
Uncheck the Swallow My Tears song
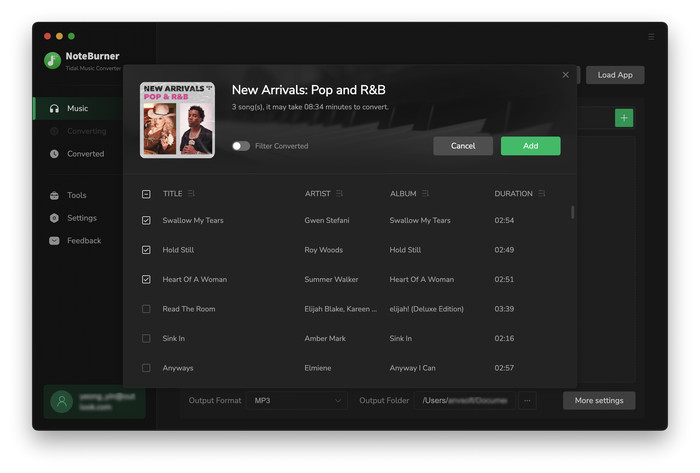(x=146, y=220)
